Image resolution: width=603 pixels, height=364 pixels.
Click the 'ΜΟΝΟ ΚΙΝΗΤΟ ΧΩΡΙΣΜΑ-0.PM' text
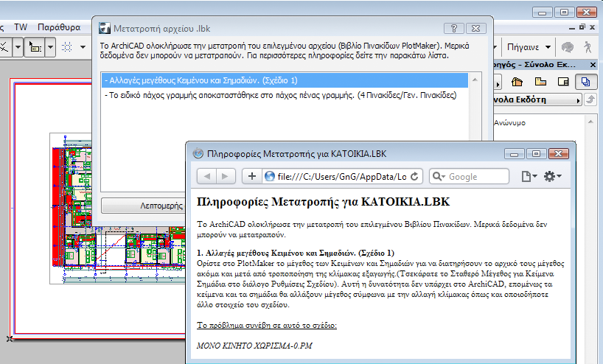point(254,346)
